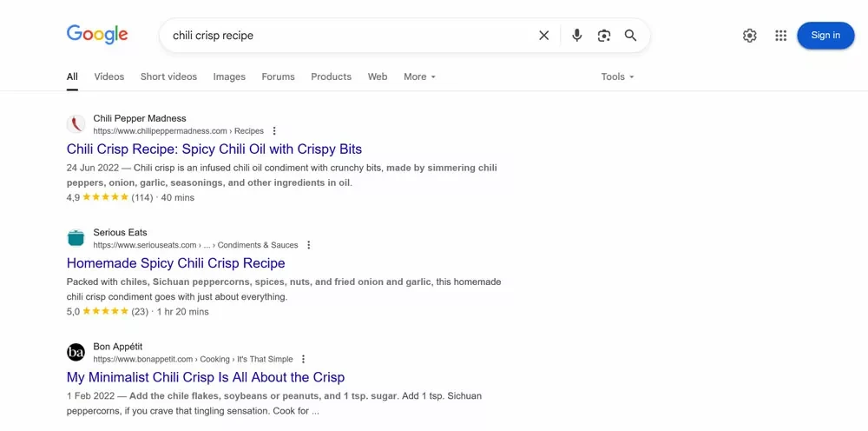Click the Google logo
This screenshot has width=868, height=431.
point(97,35)
